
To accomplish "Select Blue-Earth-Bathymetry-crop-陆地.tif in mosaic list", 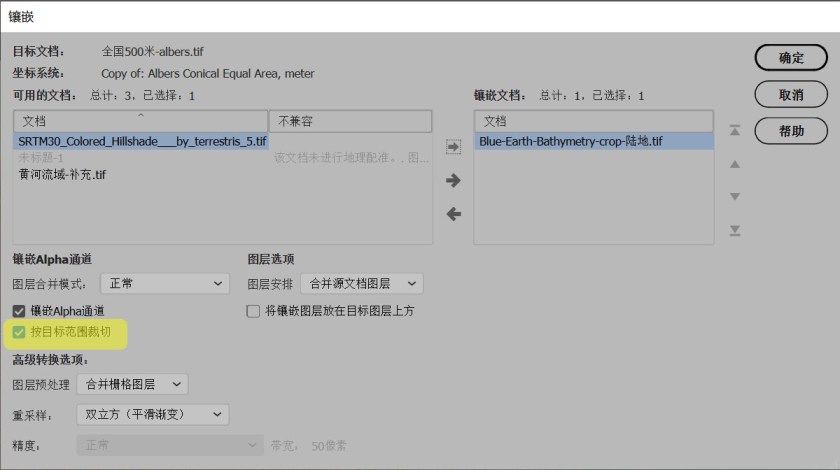I will [x=570, y=142].
